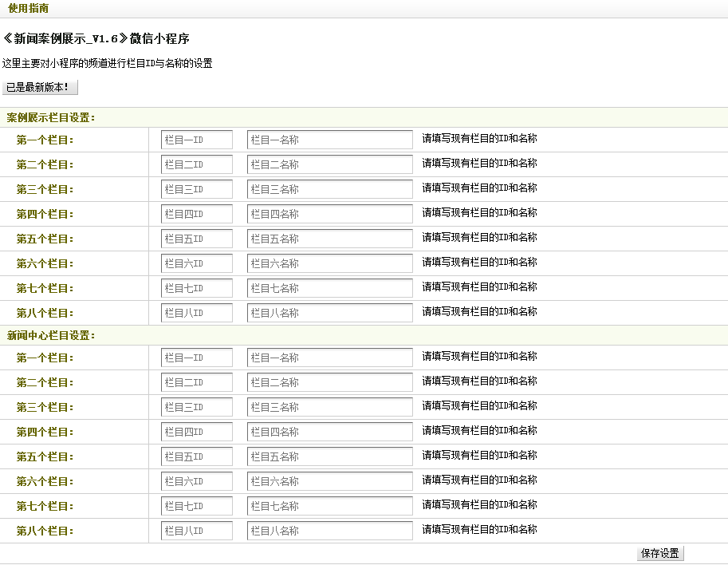Click 栏目七名称 input in 案例展示 section
This screenshot has width=728, height=565.
click(330, 289)
